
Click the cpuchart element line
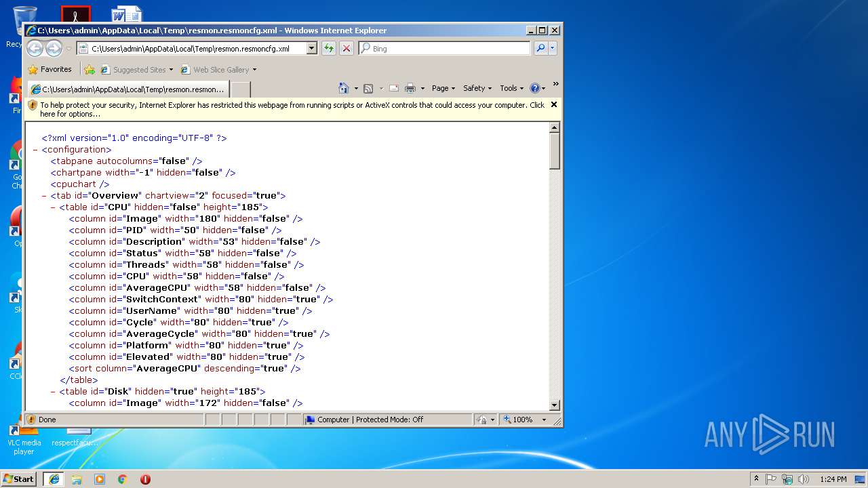pos(80,184)
